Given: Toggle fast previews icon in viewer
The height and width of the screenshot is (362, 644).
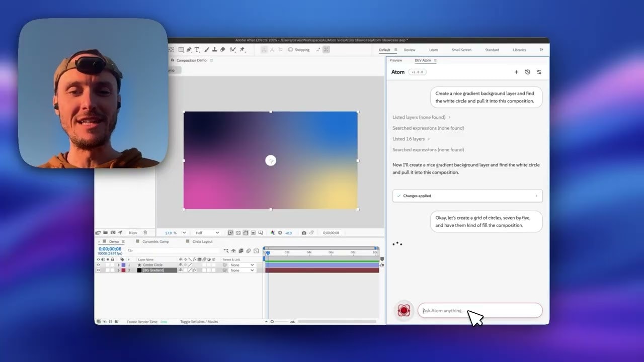Looking at the screenshot, I should pos(230,233).
